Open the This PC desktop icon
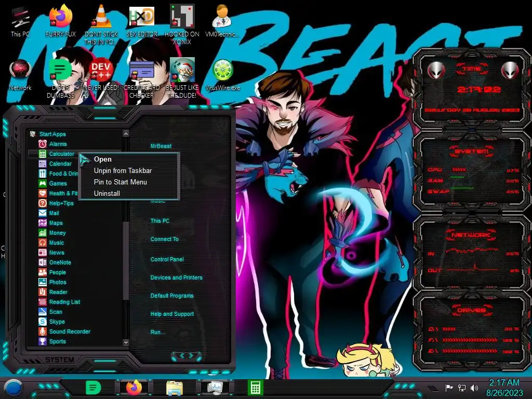This screenshot has height=399, width=532. 20,22
